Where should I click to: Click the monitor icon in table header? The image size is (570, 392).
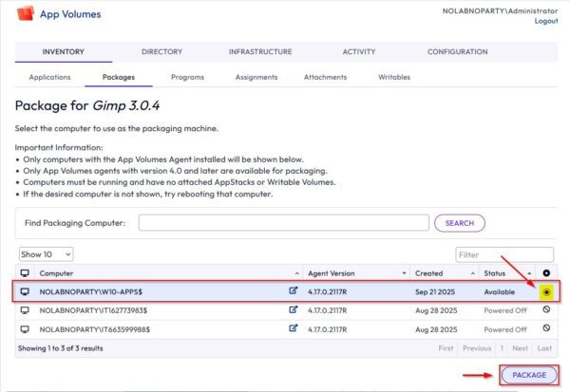[25, 272]
